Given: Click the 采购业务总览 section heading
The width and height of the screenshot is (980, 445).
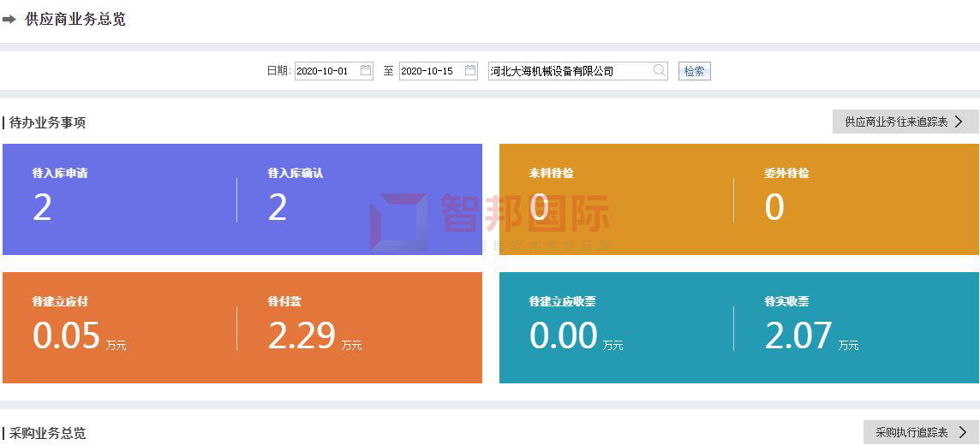Looking at the screenshot, I should click(x=47, y=432).
